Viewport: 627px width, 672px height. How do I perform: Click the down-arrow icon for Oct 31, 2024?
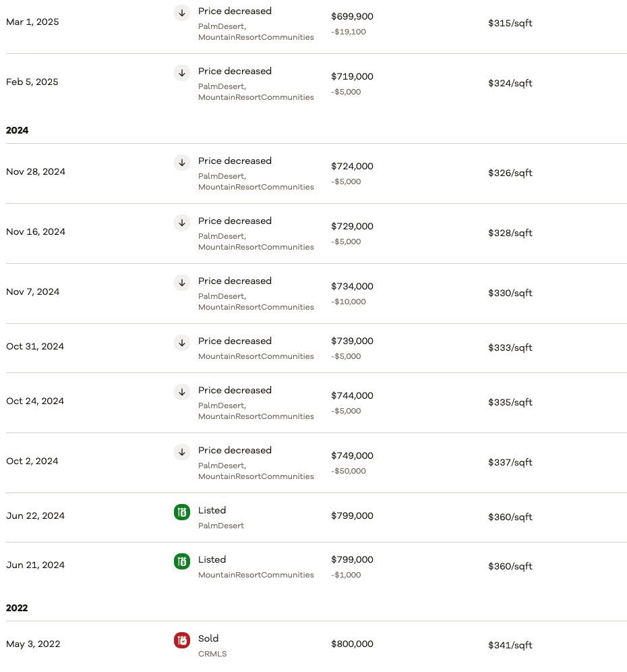(182, 343)
